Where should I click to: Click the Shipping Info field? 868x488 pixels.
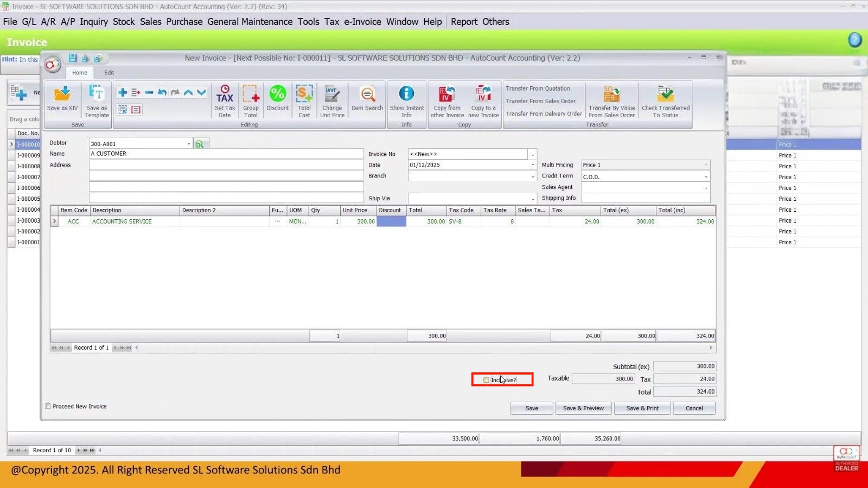(x=646, y=198)
